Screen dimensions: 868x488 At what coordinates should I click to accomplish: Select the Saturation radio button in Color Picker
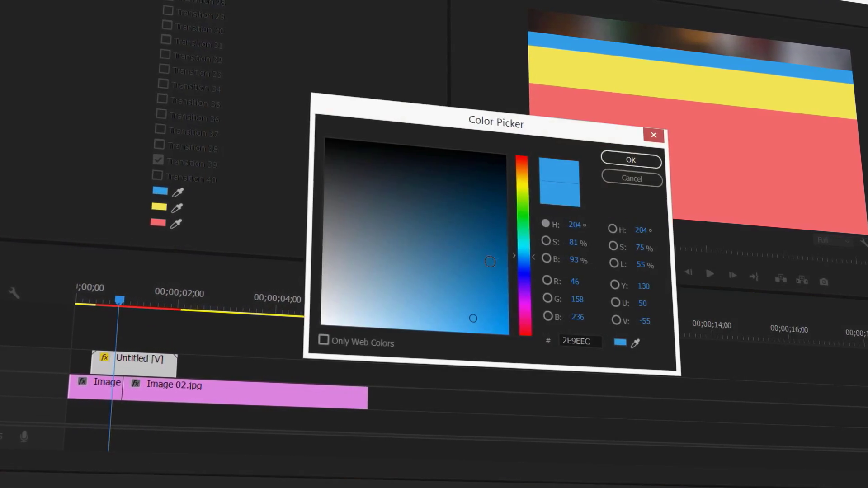[546, 241]
